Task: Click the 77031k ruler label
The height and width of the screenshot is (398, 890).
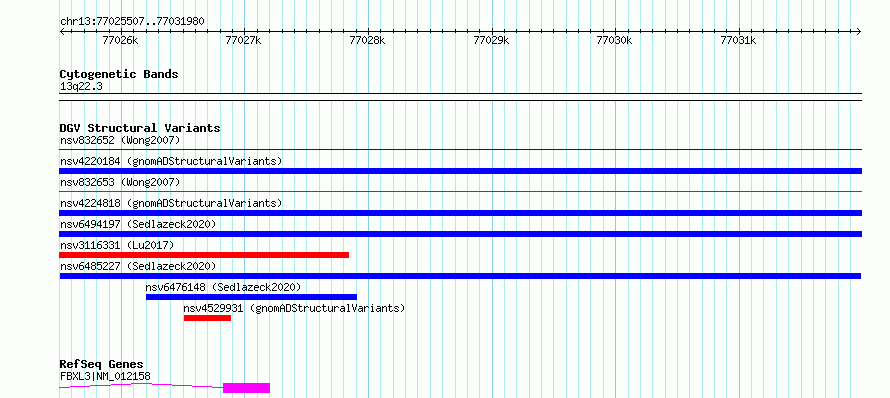Action: (739, 40)
